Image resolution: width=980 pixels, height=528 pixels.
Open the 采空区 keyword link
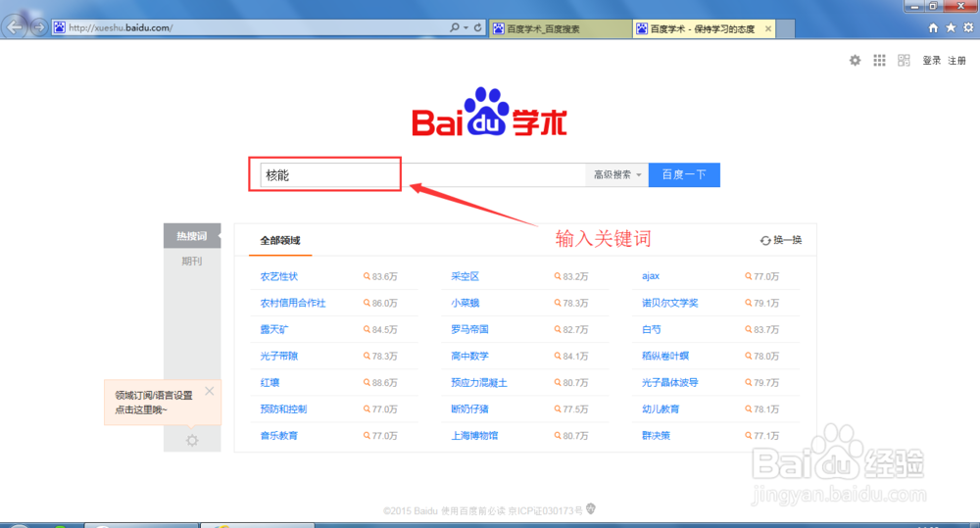coord(465,276)
